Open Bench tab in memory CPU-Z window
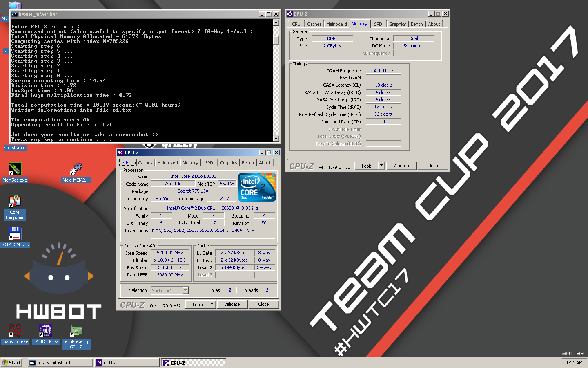 pos(417,24)
